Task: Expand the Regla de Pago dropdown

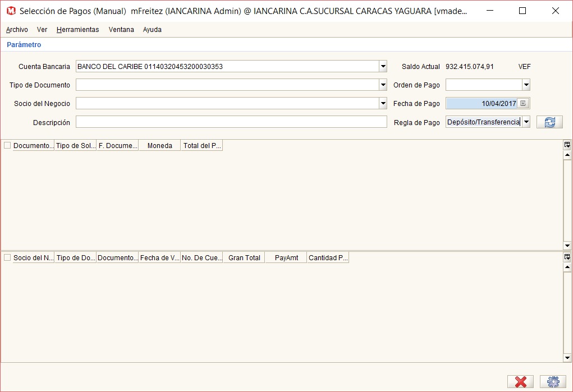Action: click(526, 122)
